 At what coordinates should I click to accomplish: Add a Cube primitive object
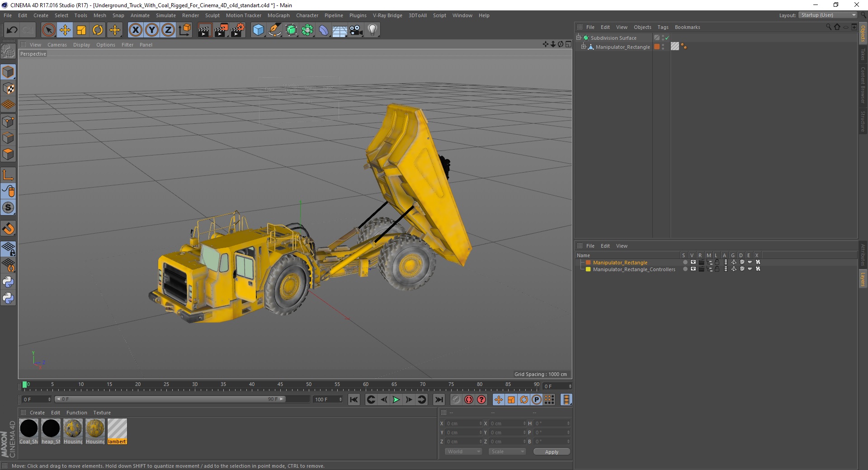(x=258, y=30)
